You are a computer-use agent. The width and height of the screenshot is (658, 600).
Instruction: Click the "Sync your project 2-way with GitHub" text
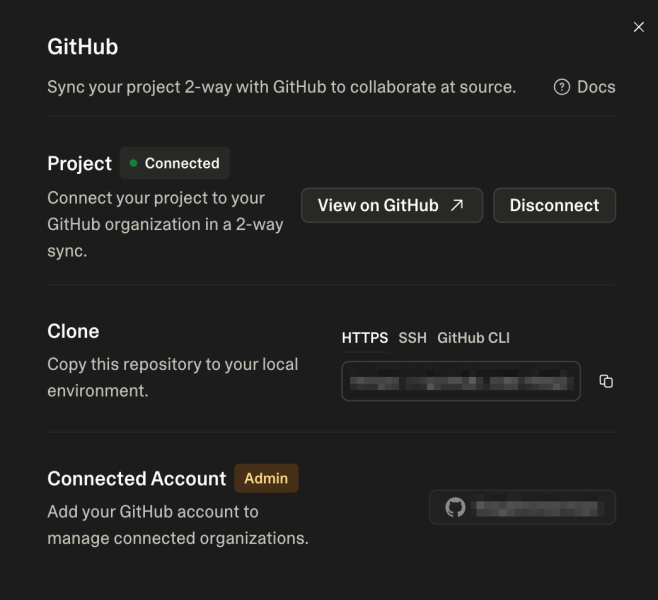tap(282, 87)
